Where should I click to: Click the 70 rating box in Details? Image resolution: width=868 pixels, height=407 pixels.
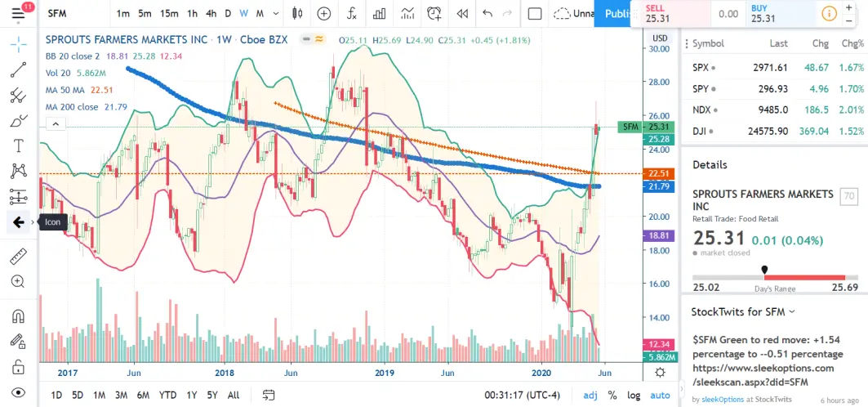[848, 196]
